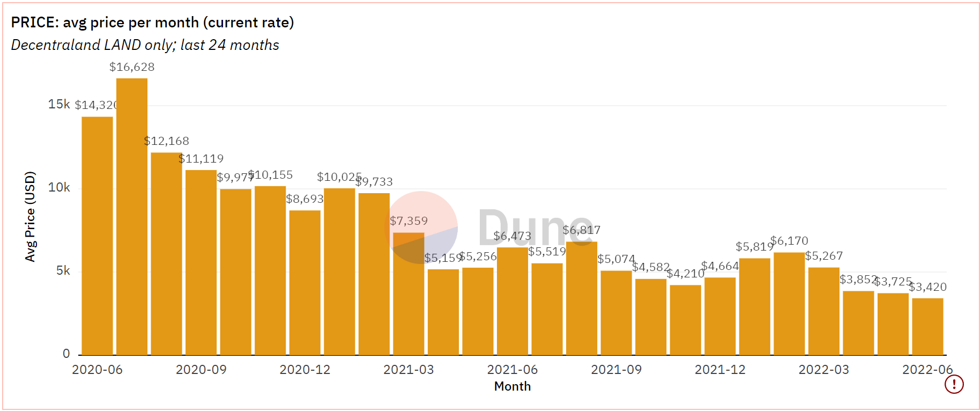Click the bar labeled $6,473
The image size is (980, 411).
512,300
